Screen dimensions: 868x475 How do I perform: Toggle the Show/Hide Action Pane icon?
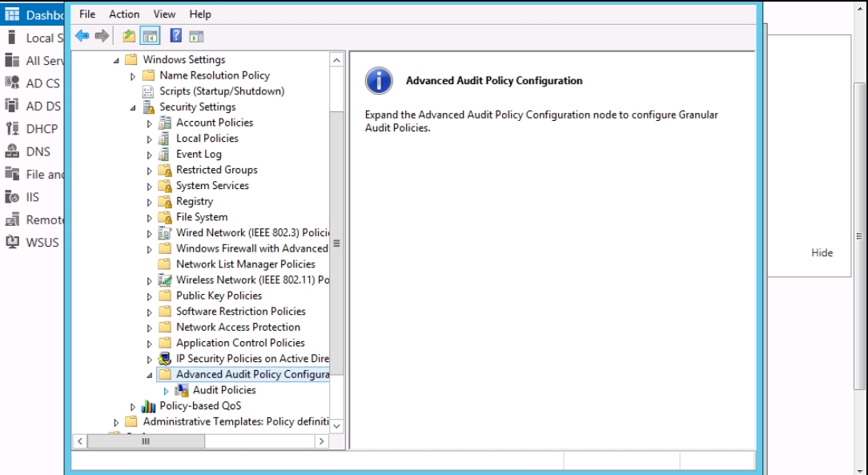196,36
